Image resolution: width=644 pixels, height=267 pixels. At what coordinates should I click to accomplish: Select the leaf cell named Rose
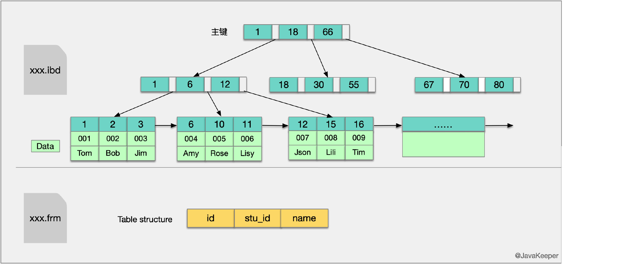coord(219,153)
